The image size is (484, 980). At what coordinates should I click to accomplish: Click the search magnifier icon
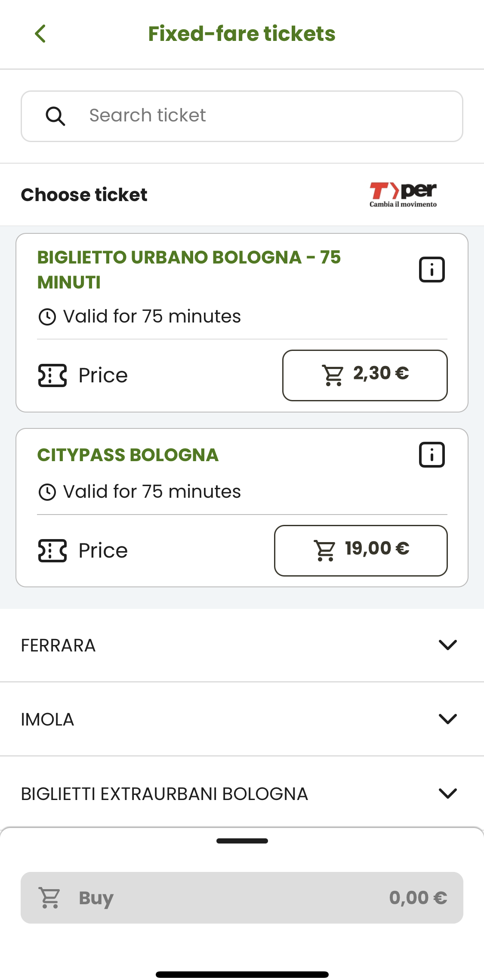coord(55,116)
